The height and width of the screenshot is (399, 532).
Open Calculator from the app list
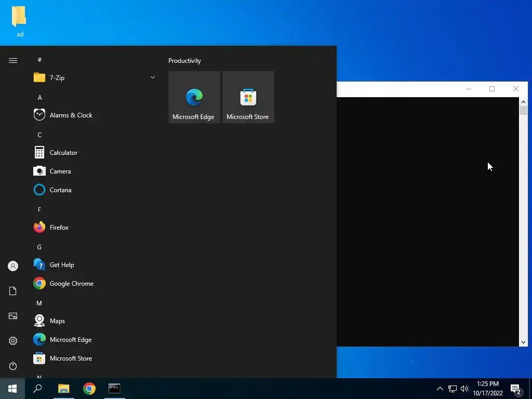click(95, 152)
